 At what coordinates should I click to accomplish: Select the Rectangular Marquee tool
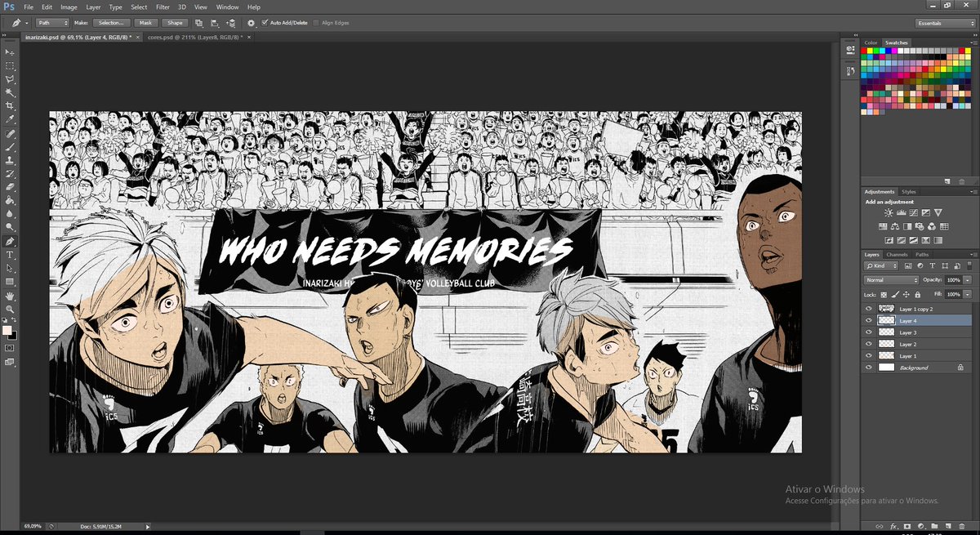(x=10, y=65)
